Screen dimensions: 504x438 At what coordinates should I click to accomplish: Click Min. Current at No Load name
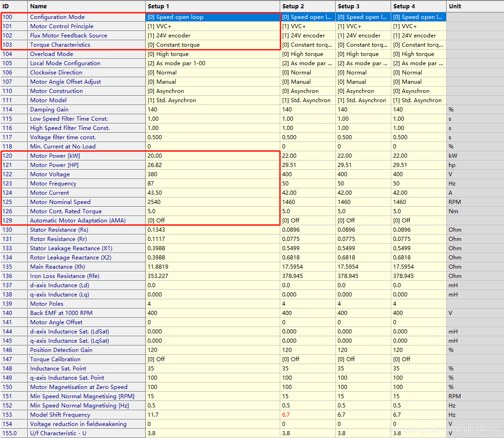[63, 147]
